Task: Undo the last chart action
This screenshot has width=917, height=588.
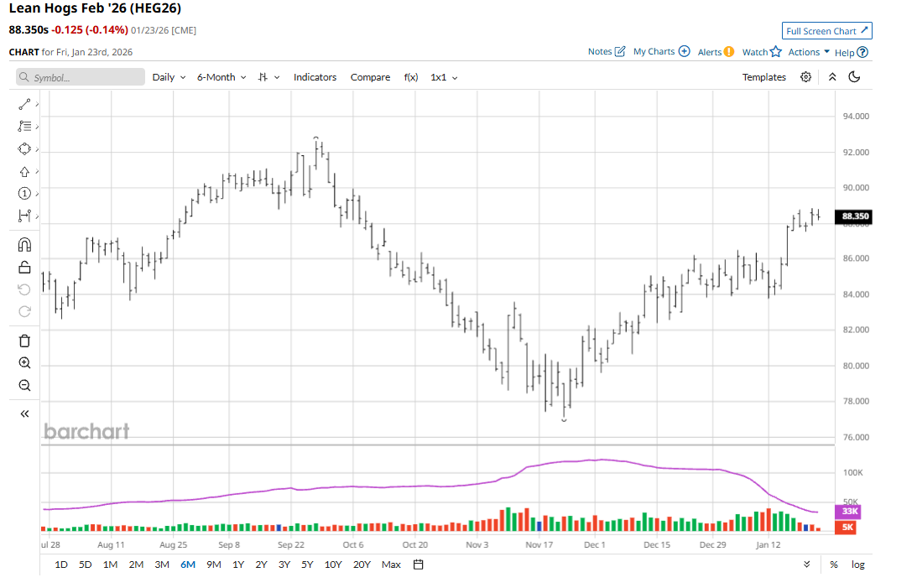Action: coord(24,289)
